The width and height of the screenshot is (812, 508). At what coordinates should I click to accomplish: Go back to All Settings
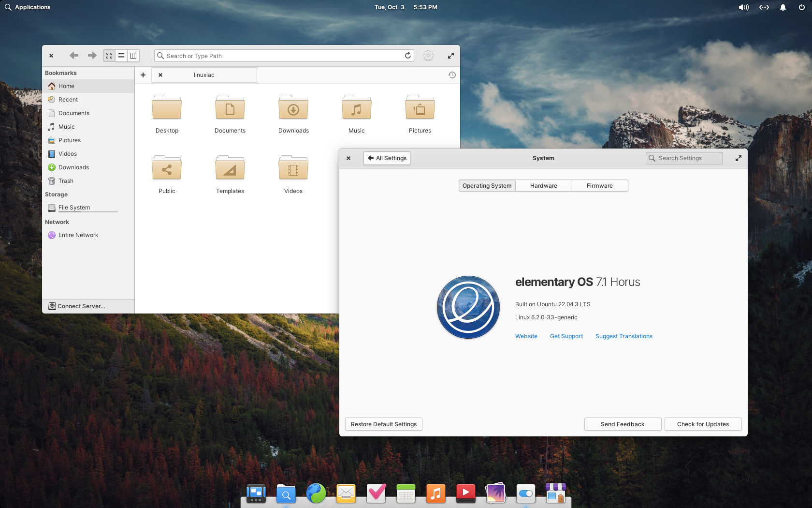click(387, 158)
